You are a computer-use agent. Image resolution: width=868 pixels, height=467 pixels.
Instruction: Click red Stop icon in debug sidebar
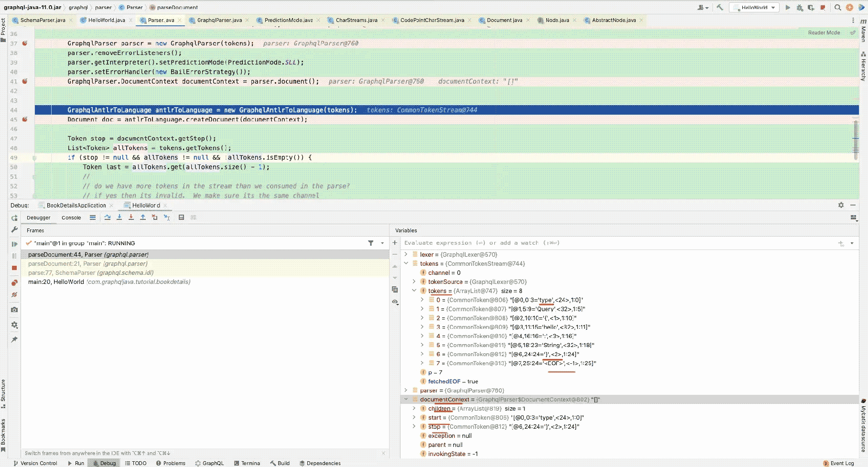(x=14, y=268)
